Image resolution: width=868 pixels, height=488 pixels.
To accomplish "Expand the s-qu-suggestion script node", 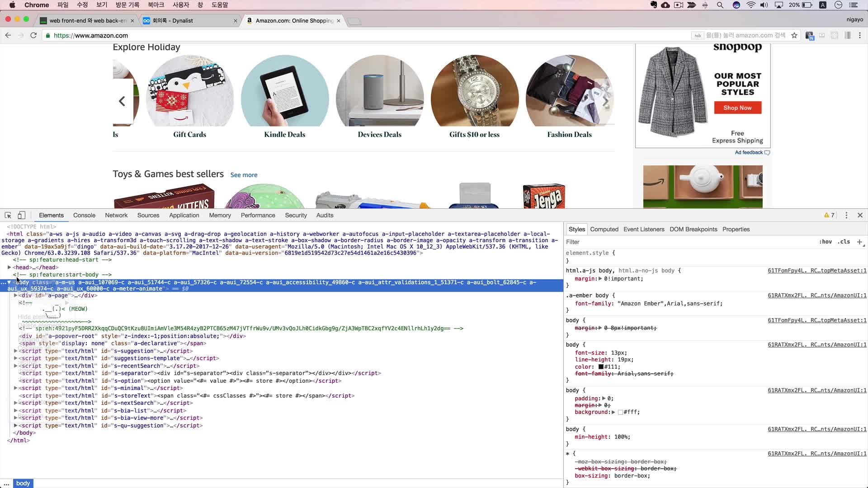I will point(15,426).
